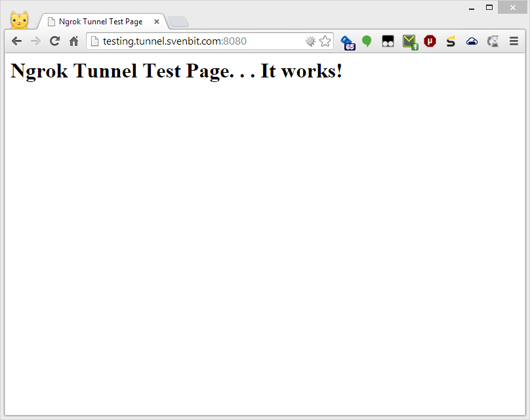Open the black Tampermonkey extension icon
Screen dimensions: 530x420
click(x=388, y=41)
